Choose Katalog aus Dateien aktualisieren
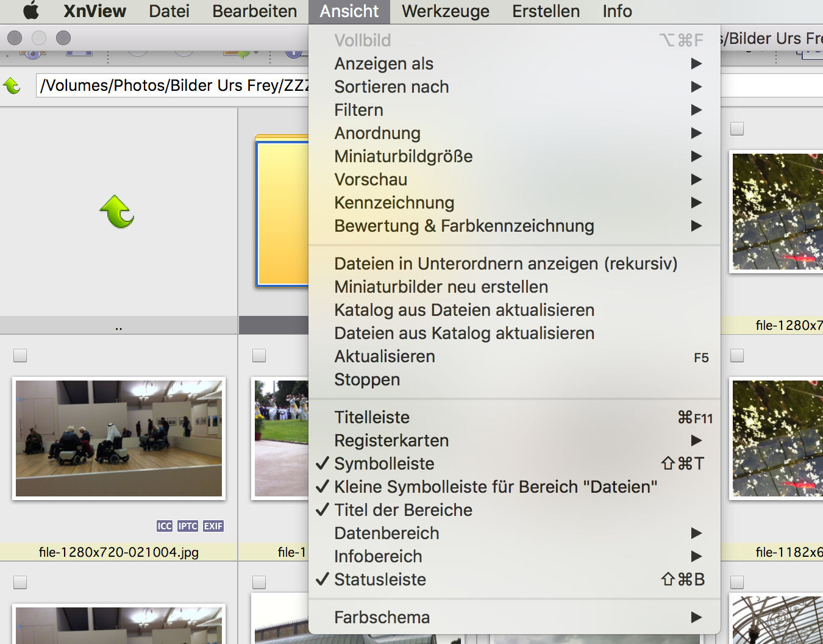Viewport: 823px width, 644px height. coord(515,310)
